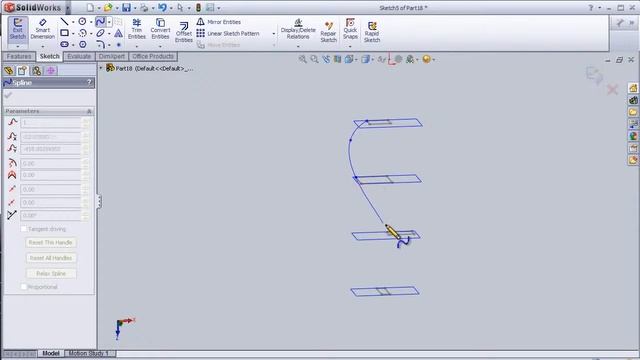Click Mirror Entities

(219, 22)
